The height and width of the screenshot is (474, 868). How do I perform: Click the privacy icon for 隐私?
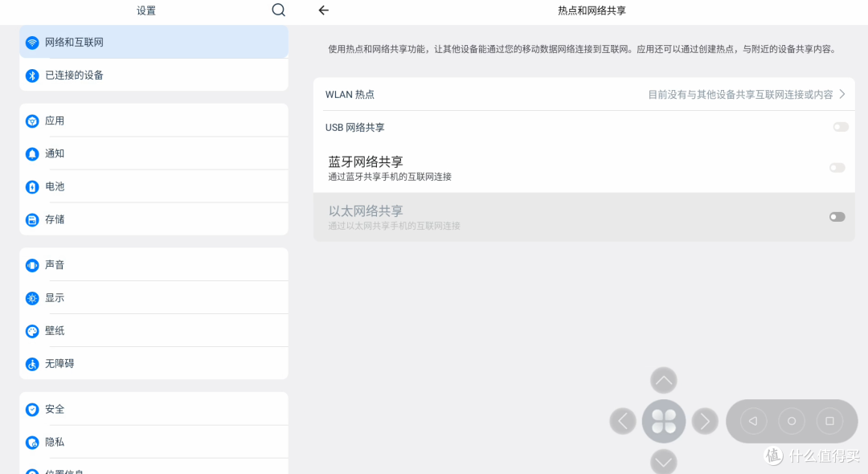point(32,443)
